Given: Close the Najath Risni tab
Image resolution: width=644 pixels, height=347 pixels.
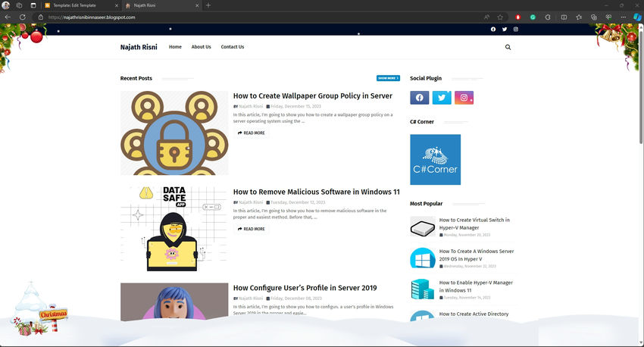Looking at the screenshot, I should [197, 5].
